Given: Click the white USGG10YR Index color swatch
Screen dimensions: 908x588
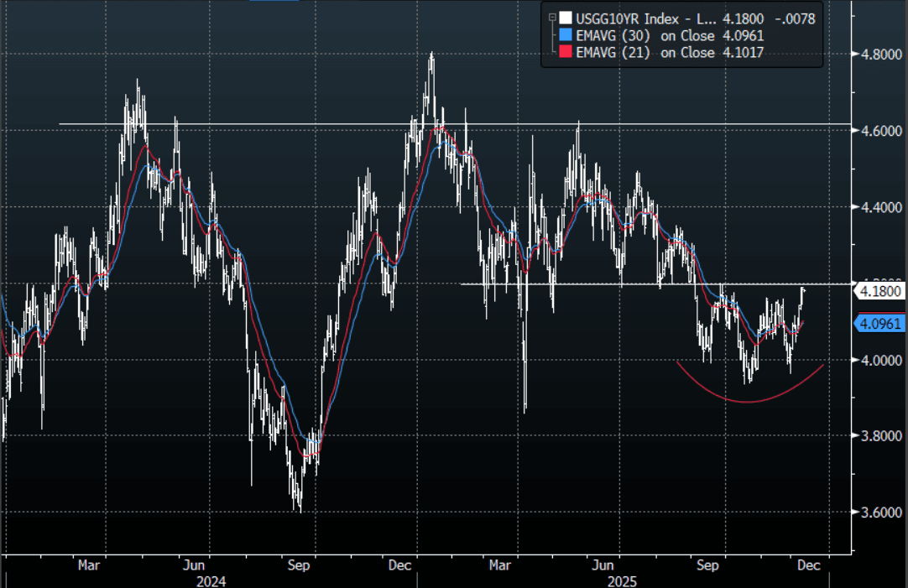Looking at the screenshot, I should coord(566,18).
